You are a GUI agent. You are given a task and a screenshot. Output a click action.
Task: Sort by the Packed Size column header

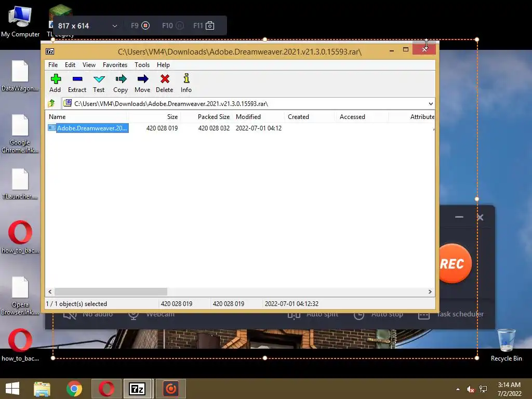point(206,117)
